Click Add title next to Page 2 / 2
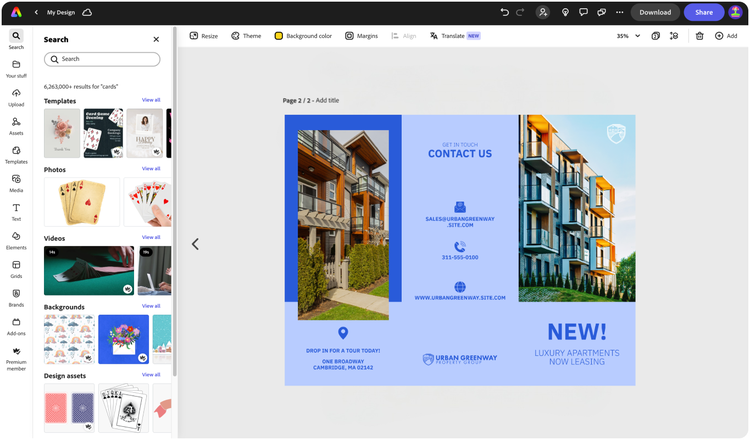750x440 pixels. (327, 100)
